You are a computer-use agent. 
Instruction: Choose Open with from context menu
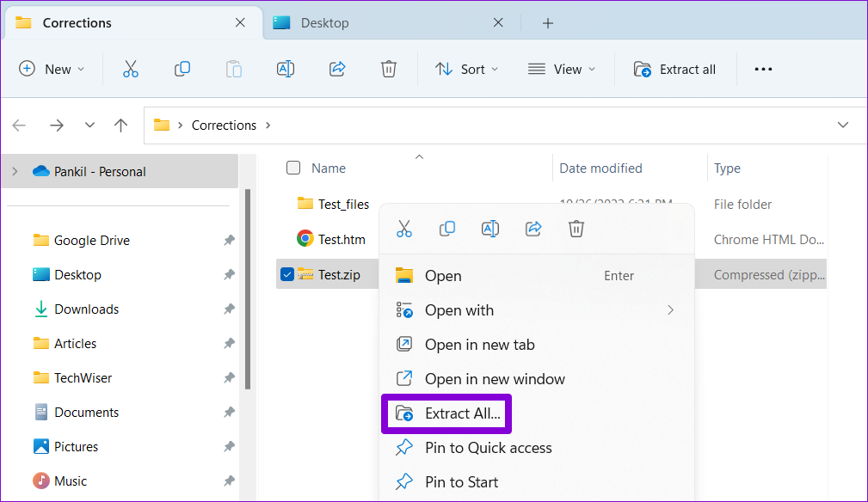tap(537, 310)
